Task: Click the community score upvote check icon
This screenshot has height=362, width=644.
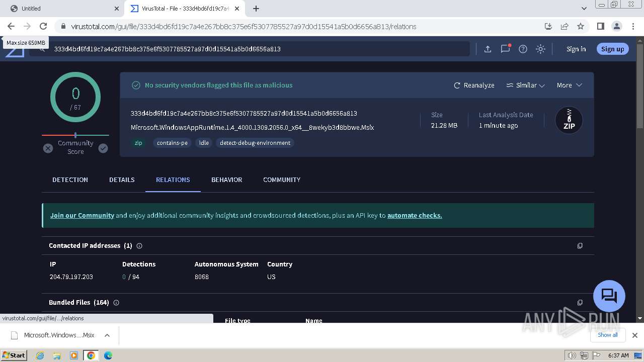Action: [103, 148]
